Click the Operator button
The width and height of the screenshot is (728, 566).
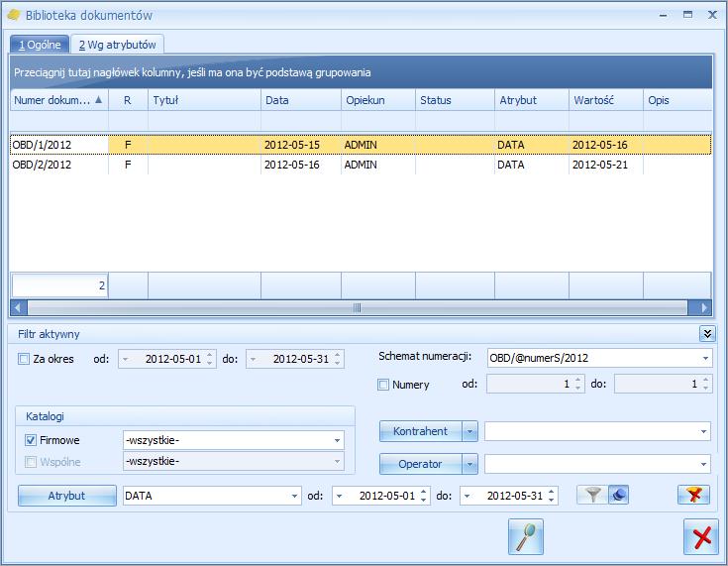click(421, 464)
